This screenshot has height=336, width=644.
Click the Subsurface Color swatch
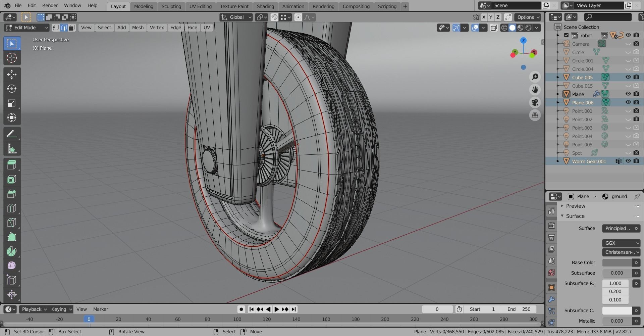coord(617,310)
